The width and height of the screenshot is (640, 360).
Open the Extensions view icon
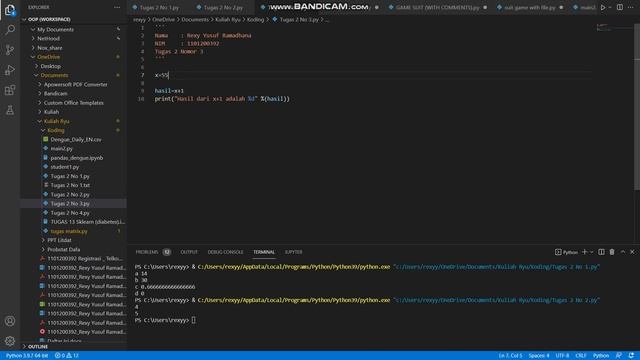(10, 90)
